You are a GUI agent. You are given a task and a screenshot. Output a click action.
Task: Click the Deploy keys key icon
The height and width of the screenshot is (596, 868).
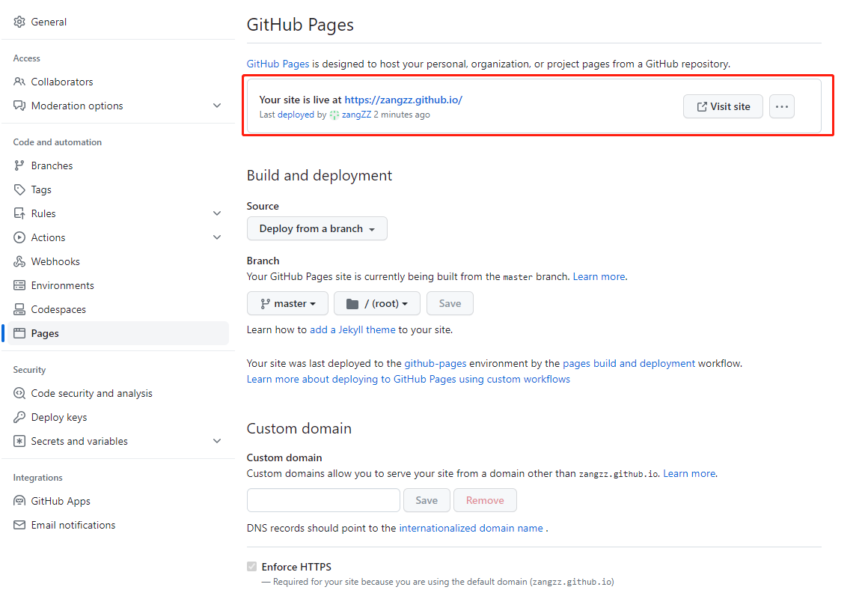point(19,417)
